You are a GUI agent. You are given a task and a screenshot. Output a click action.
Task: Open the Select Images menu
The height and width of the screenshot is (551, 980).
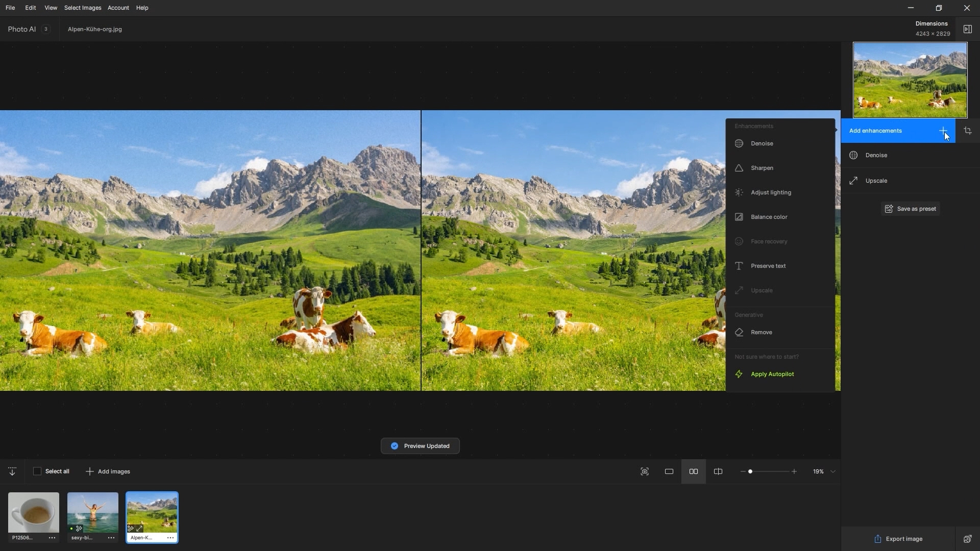pyautogui.click(x=83, y=8)
